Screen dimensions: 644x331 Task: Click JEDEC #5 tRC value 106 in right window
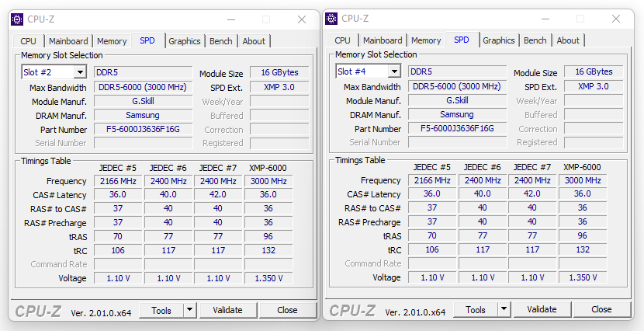point(432,249)
